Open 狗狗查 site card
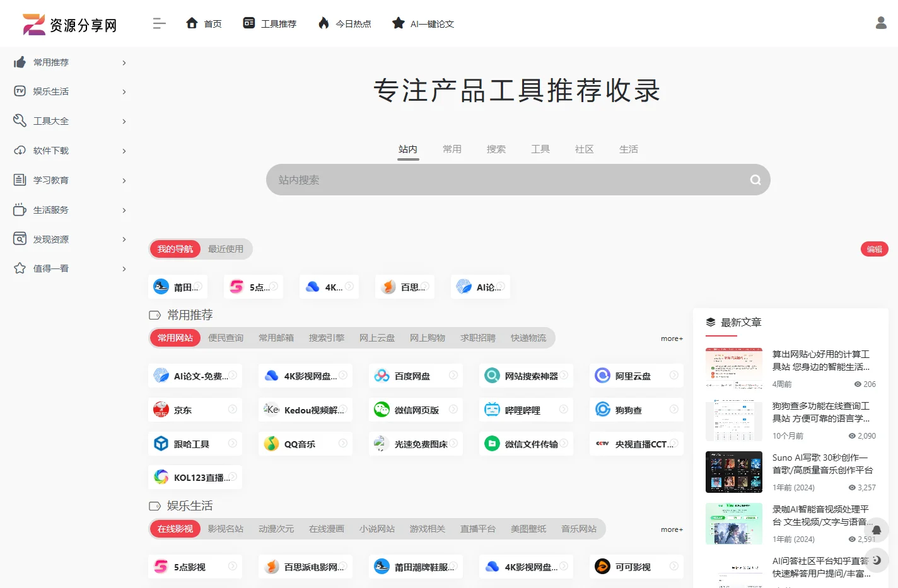 636,410
